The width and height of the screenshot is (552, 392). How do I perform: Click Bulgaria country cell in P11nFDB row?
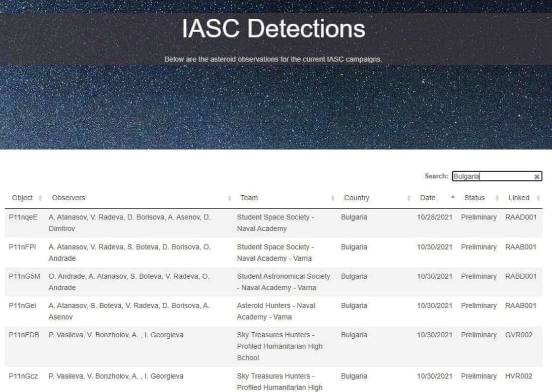coord(354,335)
